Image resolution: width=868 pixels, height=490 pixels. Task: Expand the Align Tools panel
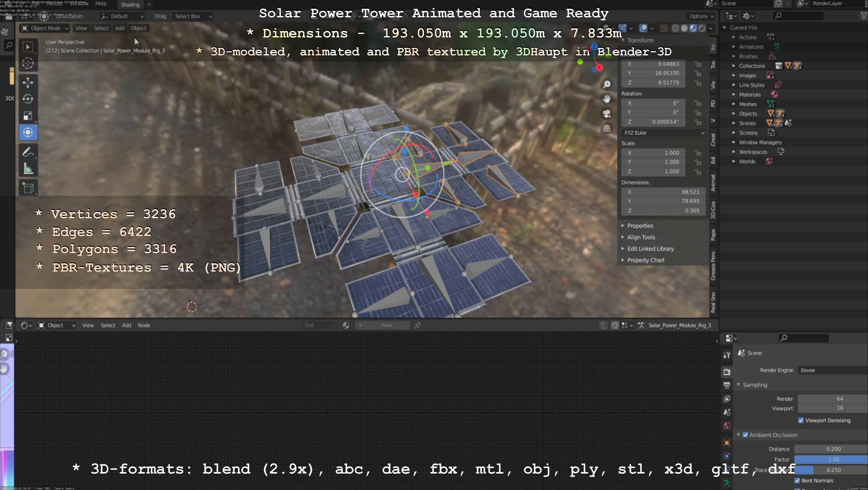point(641,237)
